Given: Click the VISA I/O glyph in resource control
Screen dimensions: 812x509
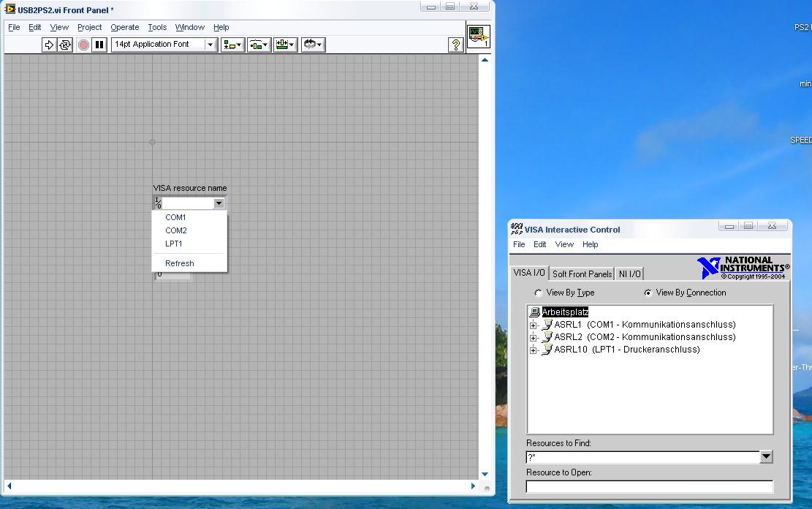Looking at the screenshot, I should [158, 203].
